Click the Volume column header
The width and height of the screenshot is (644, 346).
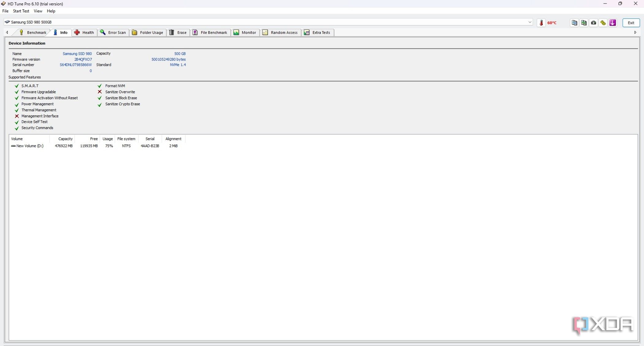click(29, 139)
